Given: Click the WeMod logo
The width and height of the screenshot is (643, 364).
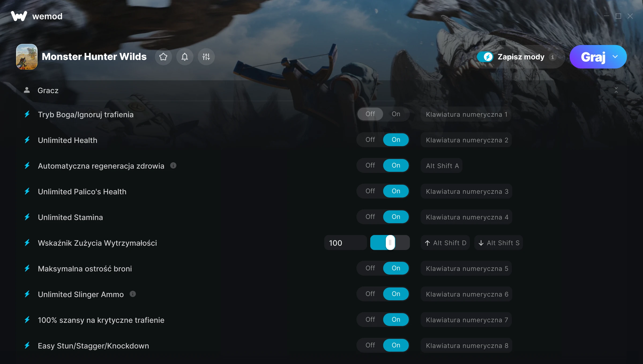Looking at the screenshot, I should [x=19, y=16].
